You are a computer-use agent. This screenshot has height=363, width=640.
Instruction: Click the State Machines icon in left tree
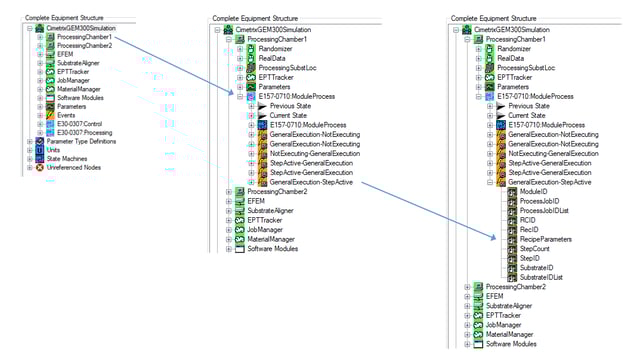pos(40,159)
